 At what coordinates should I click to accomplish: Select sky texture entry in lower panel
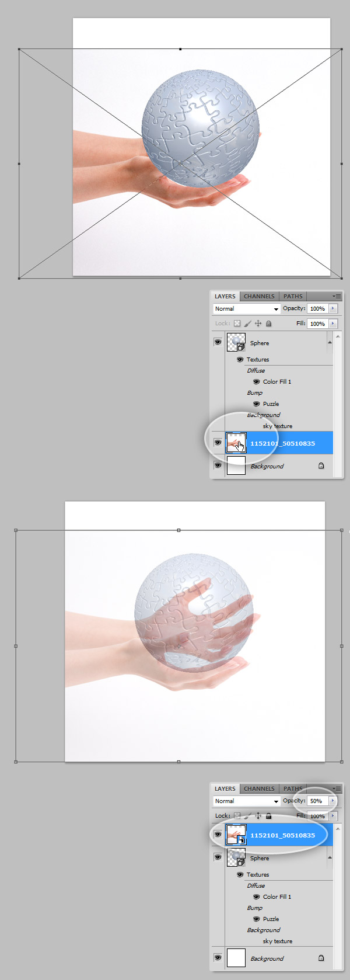click(x=278, y=941)
